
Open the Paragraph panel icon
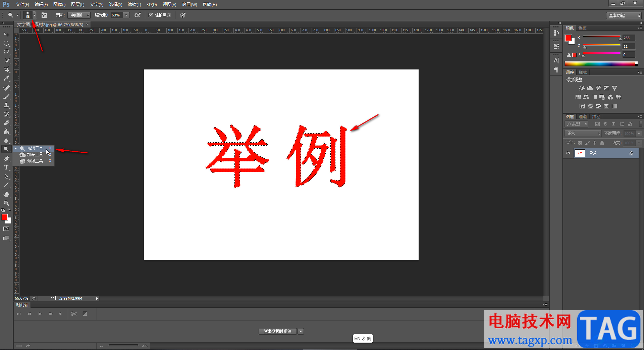(556, 70)
